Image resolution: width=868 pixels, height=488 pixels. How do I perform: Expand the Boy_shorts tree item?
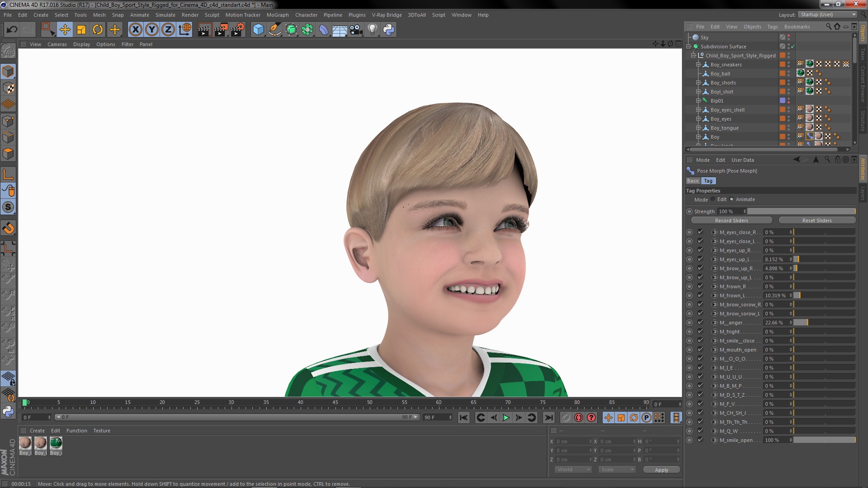[698, 83]
